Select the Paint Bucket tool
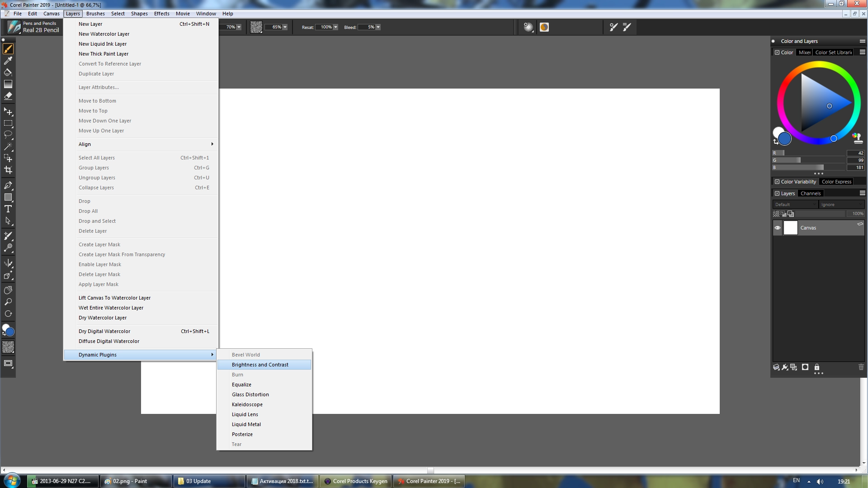Viewport: 868px width, 488px height. pyautogui.click(x=8, y=72)
